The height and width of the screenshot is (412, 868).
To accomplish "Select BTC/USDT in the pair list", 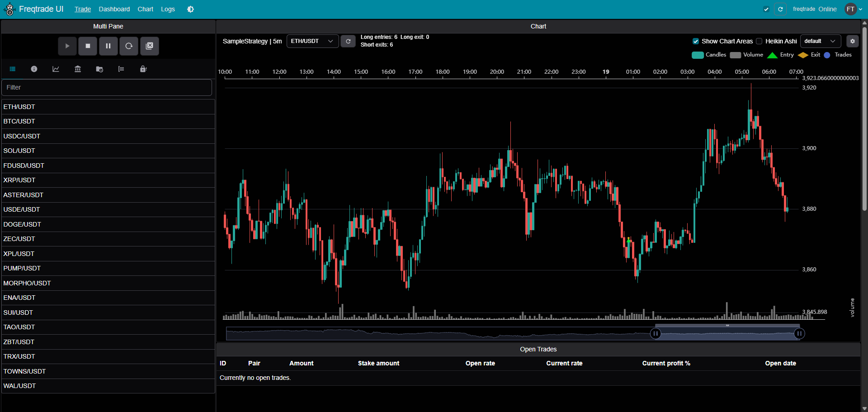I will [x=19, y=121].
